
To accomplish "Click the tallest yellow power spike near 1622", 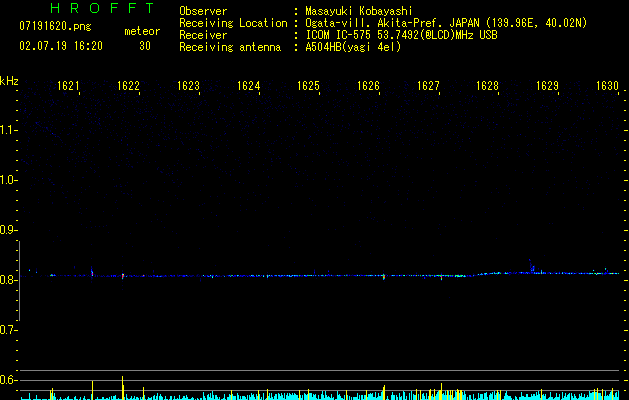I will pos(123,388).
